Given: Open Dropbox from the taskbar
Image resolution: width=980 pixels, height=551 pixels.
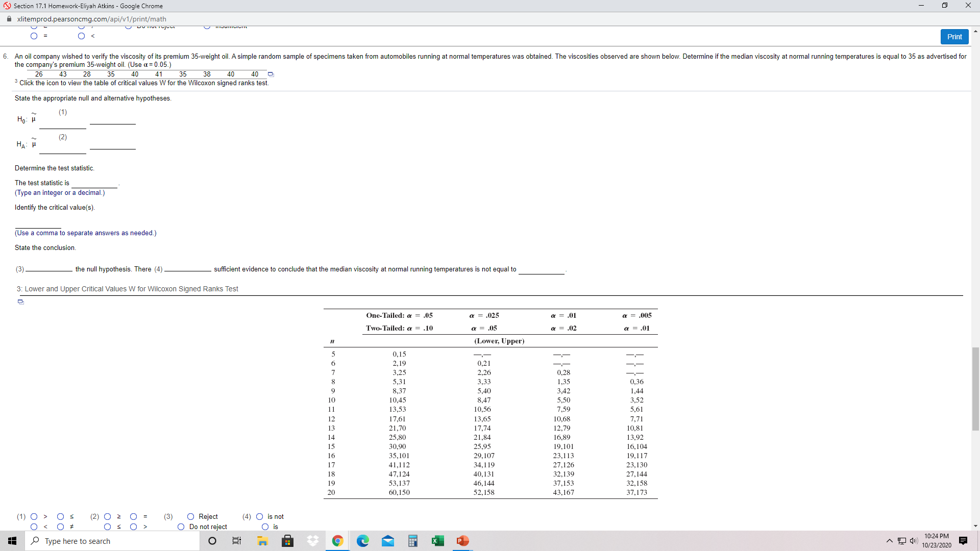Looking at the screenshot, I should [313, 541].
